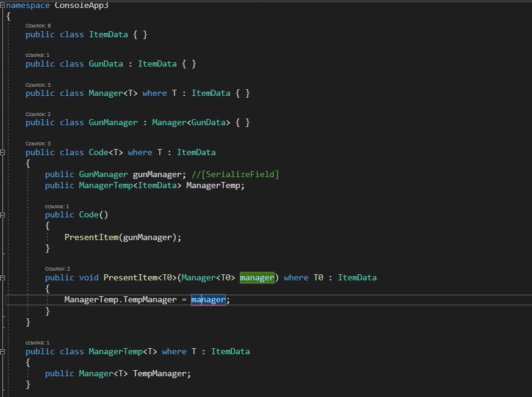Click 'ItemData' constraint on Code<T> class line
This screenshot has width=532, height=397.
tap(196, 153)
